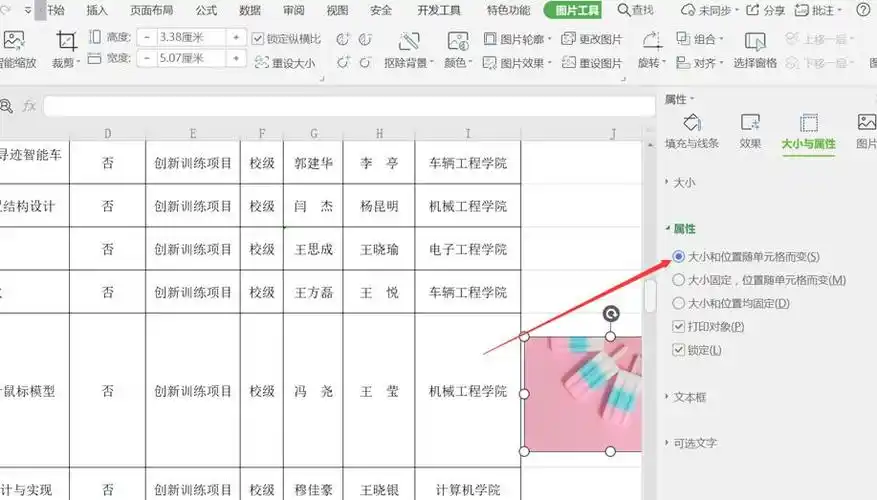877x500 pixels.
Task: Click Reset Picture (重设图片)
Action: click(x=592, y=63)
